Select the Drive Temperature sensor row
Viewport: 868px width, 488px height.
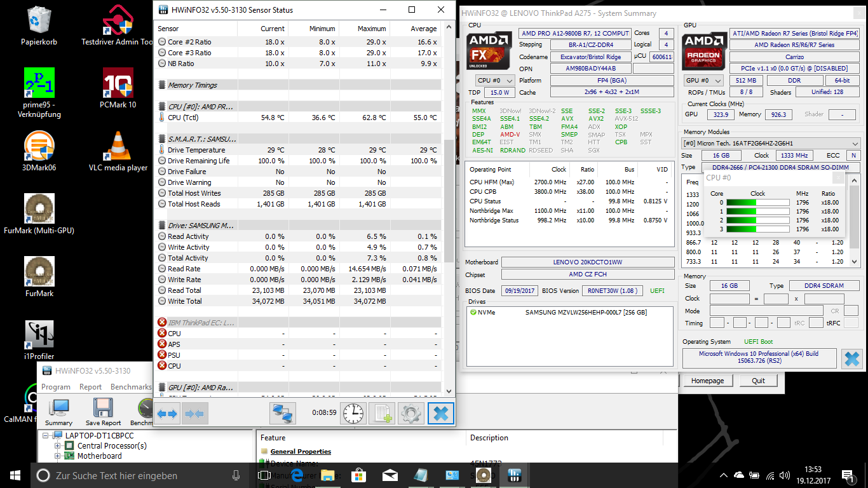[x=299, y=150]
